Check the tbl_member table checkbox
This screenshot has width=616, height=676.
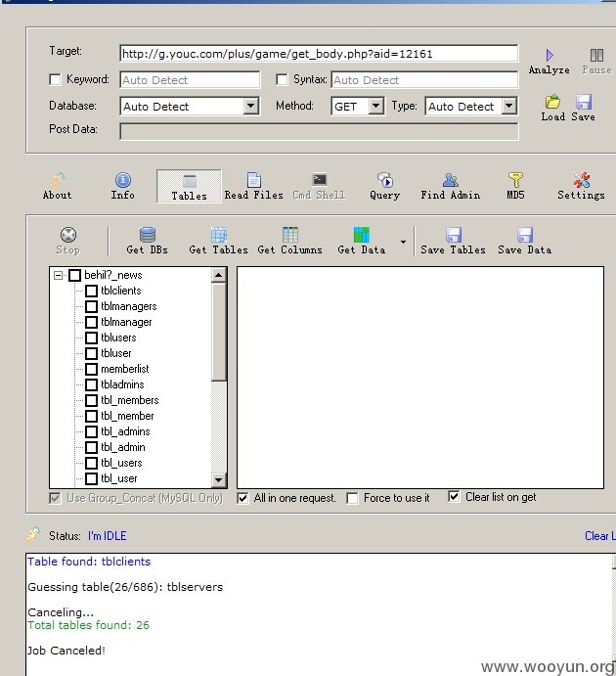pos(91,417)
